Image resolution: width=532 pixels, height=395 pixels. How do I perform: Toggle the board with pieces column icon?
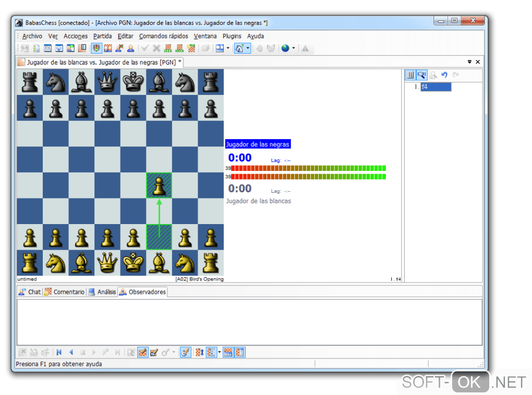[x=211, y=352]
